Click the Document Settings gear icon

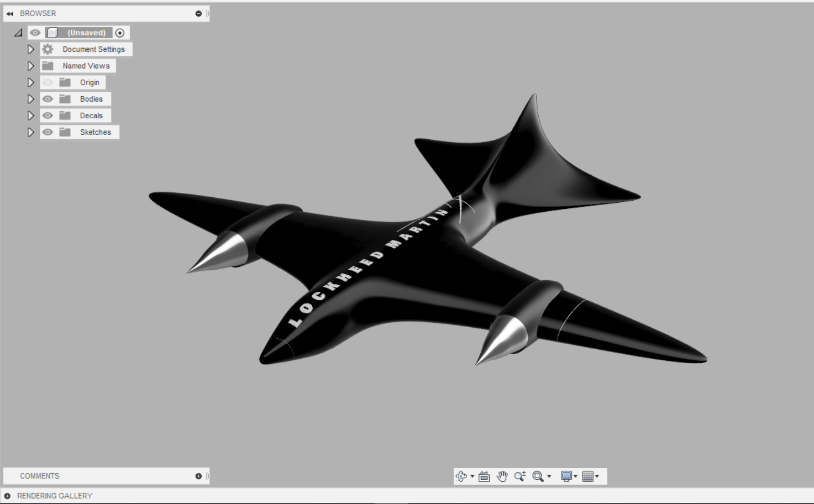tap(48, 49)
